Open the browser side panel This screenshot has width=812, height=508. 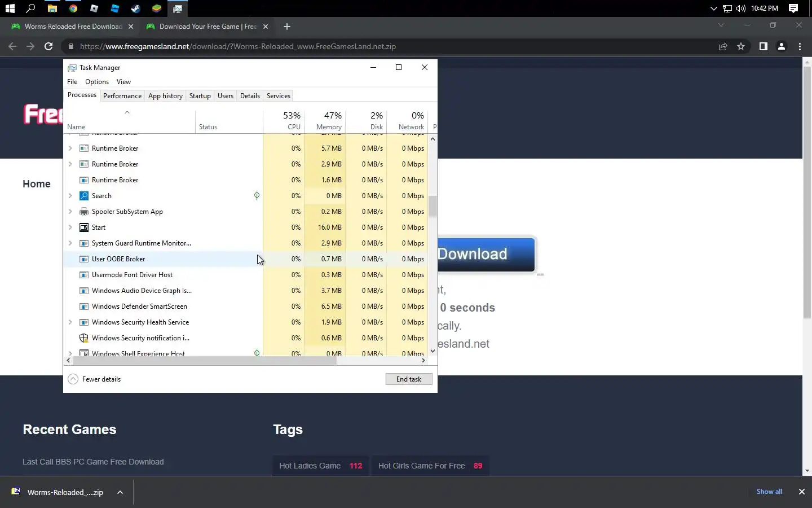[x=763, y=46]
